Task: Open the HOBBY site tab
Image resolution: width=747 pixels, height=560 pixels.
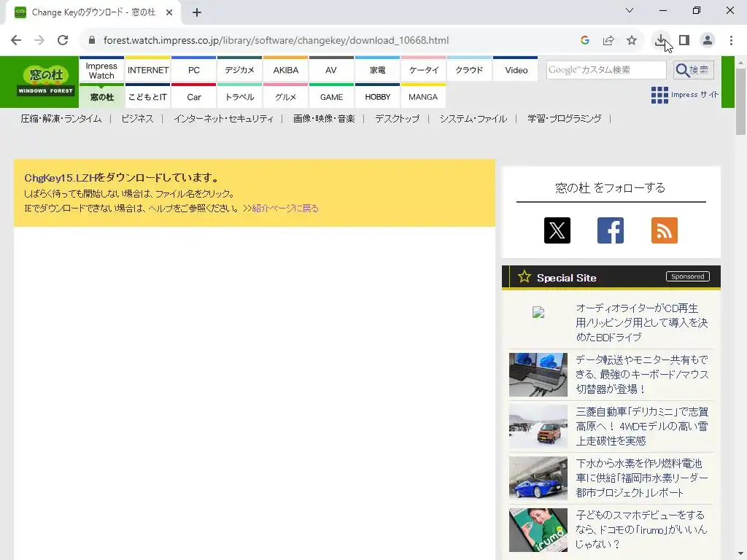Action: coord(377,96)
